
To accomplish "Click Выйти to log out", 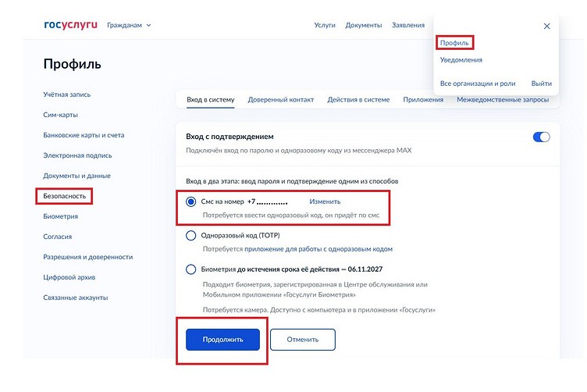I will point(541,84).
